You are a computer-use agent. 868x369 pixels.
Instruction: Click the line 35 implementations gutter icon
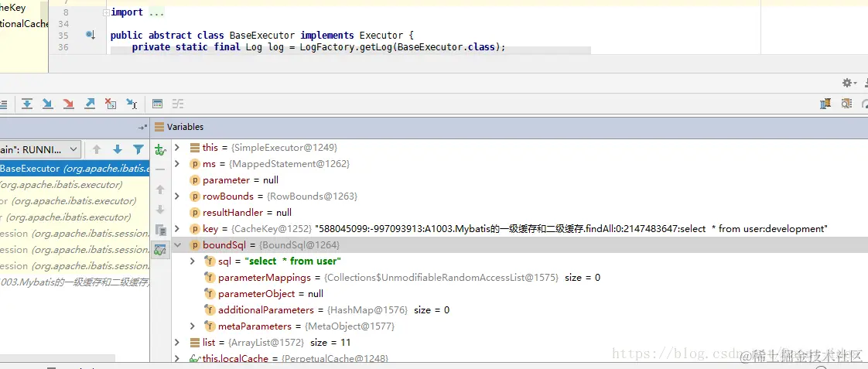point(91,35)
